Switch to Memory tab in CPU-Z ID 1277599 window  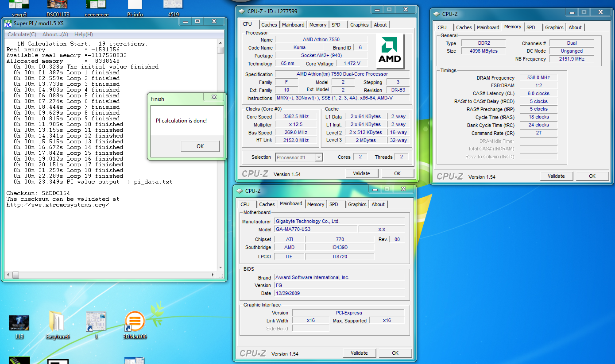pyautogui.click(x=318, y=25)
